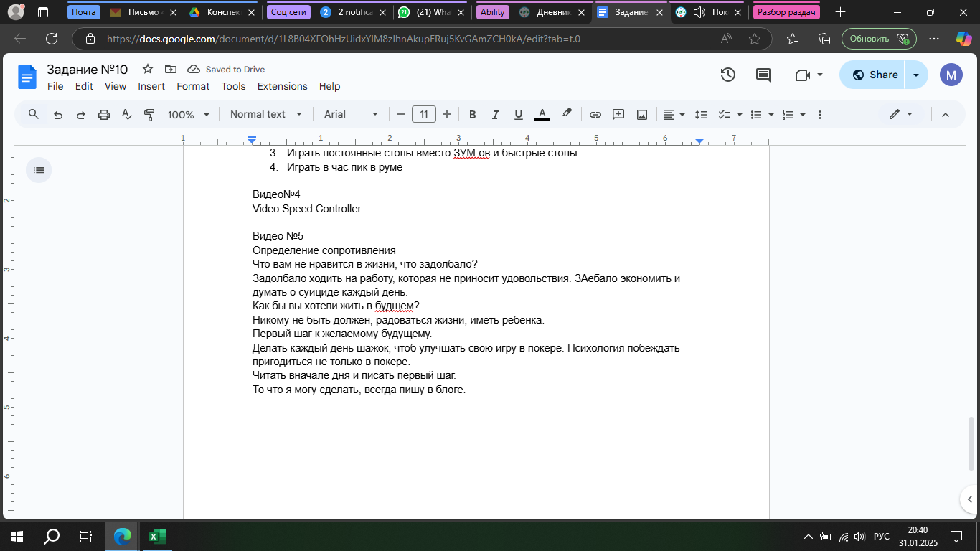The height and width of the screenshot is (551, 980).
Task: Open Excel from the taskbar
Action: pyautogui.click(x=157, y=536)
